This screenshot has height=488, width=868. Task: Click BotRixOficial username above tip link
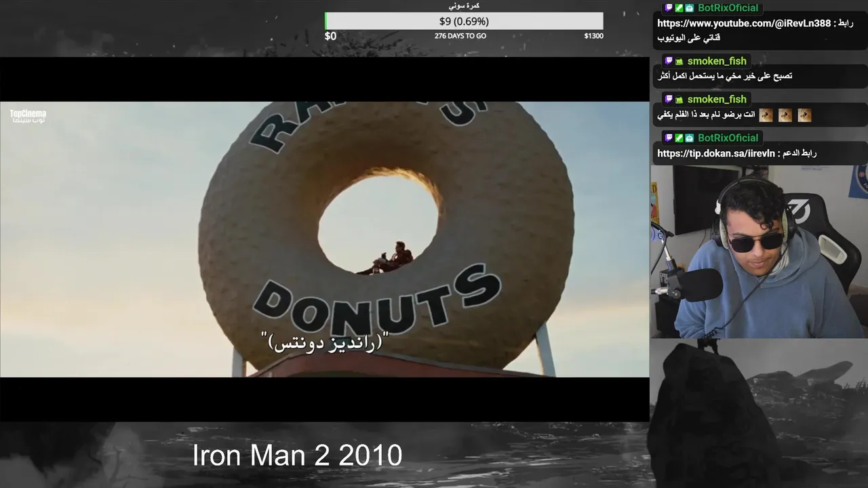(x=728, y=138)
